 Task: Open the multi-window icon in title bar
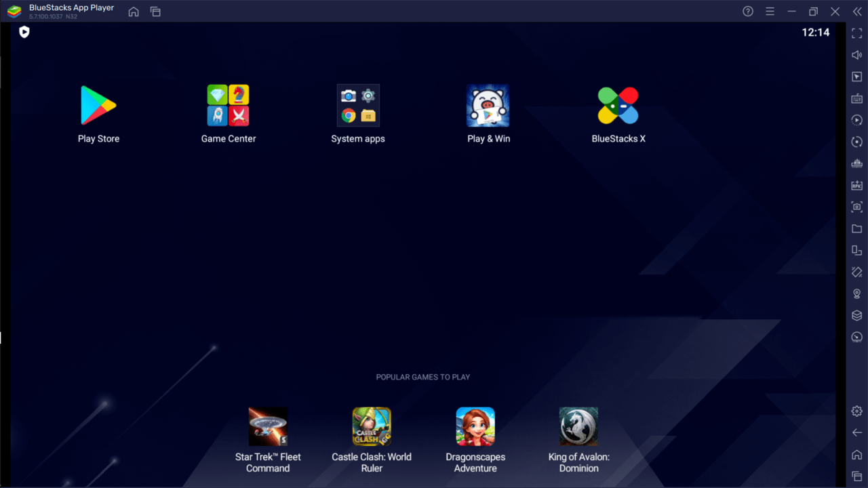click(x=155, y=12)
